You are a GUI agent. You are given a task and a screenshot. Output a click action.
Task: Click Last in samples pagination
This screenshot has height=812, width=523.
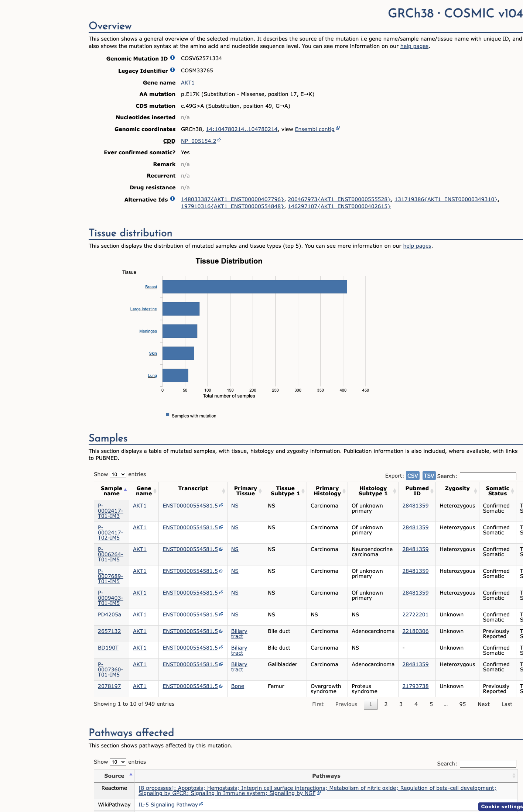point(507,704)
